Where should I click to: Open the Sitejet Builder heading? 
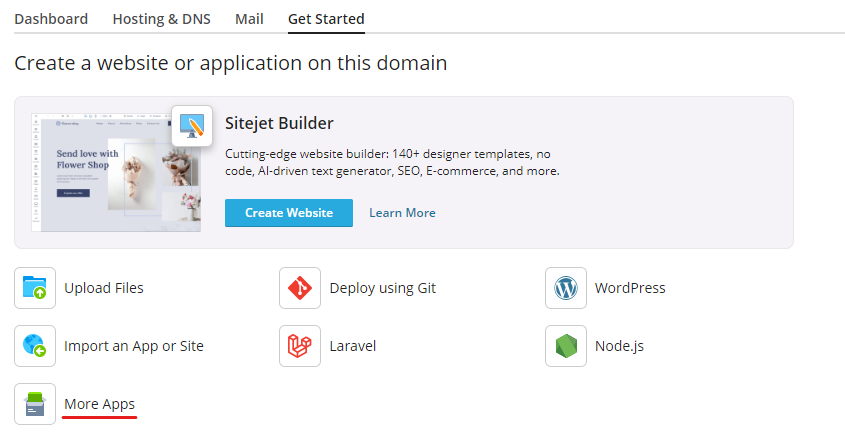tap(279, 123)
